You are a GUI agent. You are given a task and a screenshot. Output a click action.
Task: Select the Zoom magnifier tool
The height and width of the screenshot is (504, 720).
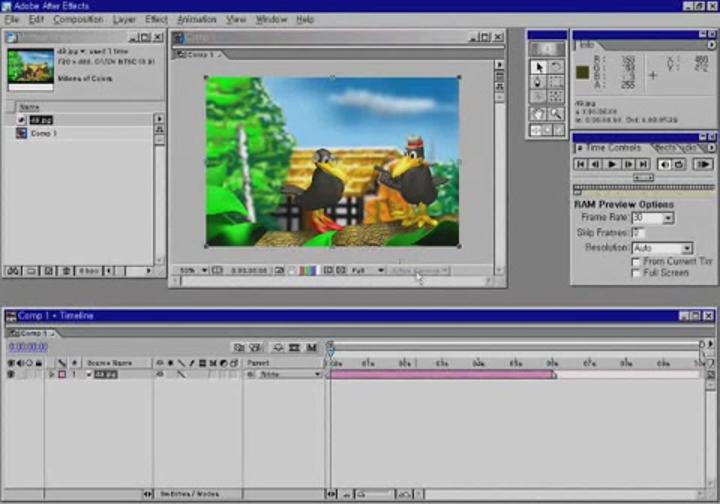[x=556, y=113]
